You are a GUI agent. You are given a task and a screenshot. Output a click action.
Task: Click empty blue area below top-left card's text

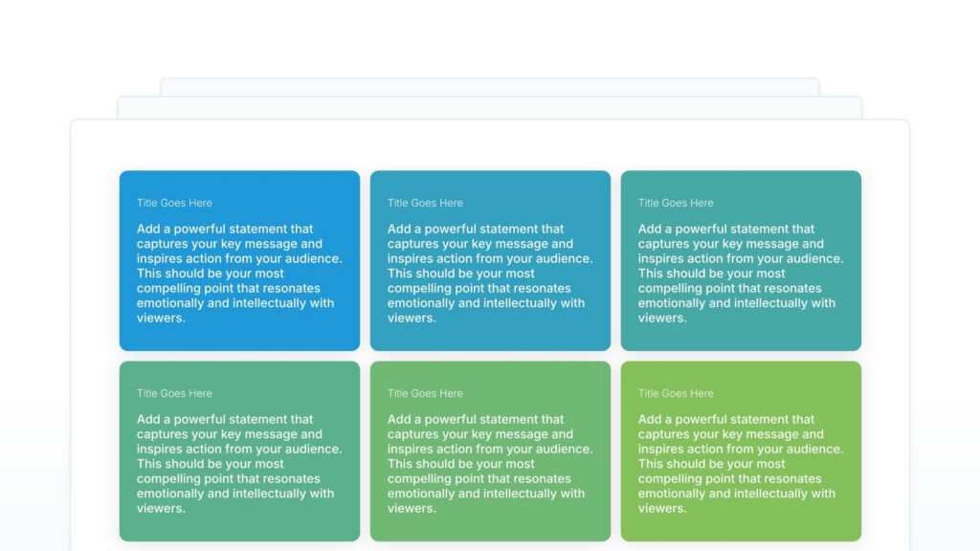239,338
